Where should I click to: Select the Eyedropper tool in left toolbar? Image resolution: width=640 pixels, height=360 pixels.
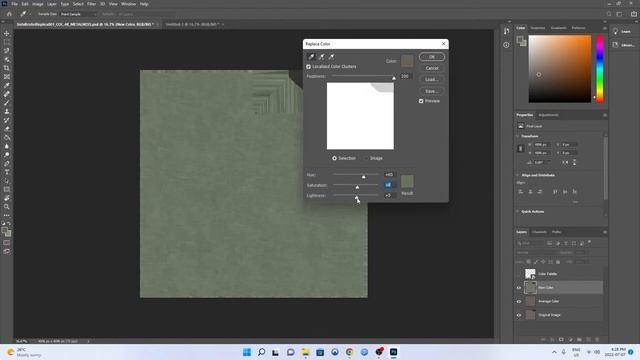[7, 85]
